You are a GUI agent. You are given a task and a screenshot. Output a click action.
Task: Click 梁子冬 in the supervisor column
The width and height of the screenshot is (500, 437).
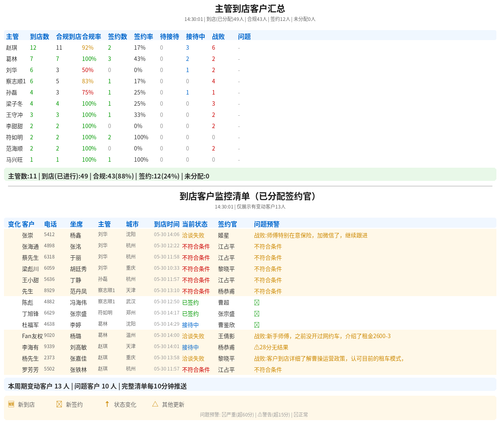[x=14, y=104]
